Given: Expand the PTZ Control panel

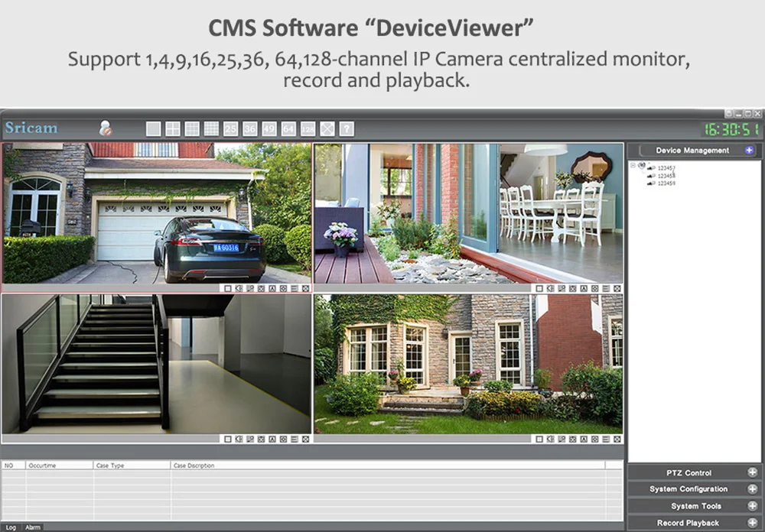Looking at the screenshot, I should pyautogui.click(x=752, y=472).
